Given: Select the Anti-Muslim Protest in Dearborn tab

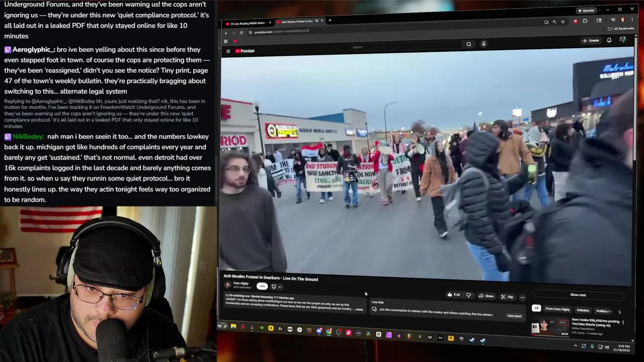Looking at the screenshot, I should point(299,22).
